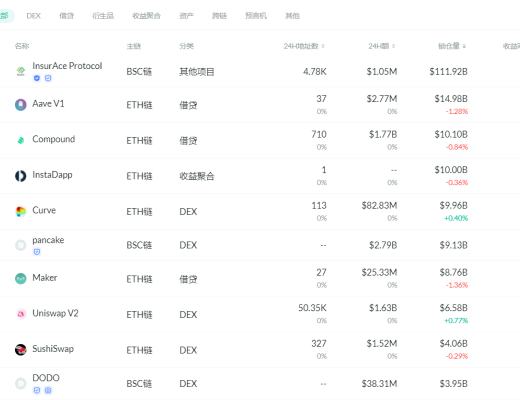The height and width of the screenshot is (400, 520).
Task: Click the Maker logo icon
Action: click(x=21, y=278)
